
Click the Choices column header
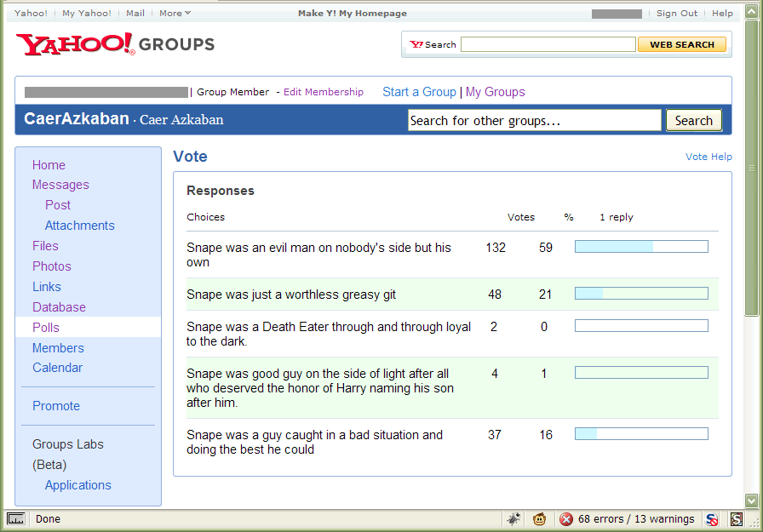coord(205,217)
